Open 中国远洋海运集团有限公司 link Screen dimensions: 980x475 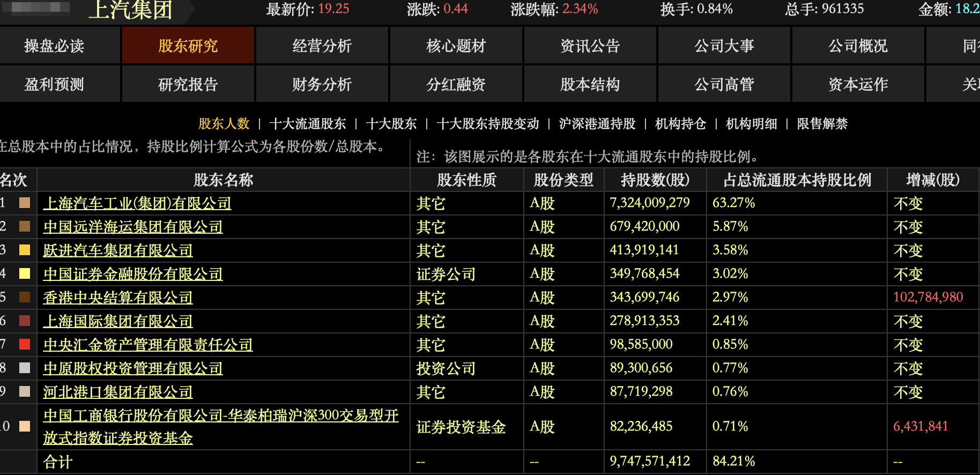tap(133, 227)
